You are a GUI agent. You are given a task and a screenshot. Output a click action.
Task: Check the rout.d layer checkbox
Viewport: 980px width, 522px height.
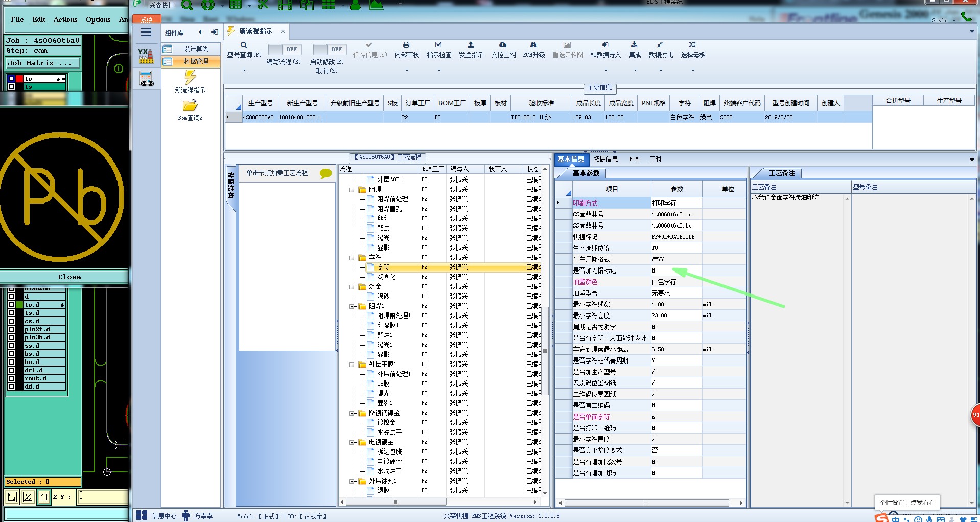point(11,378)
